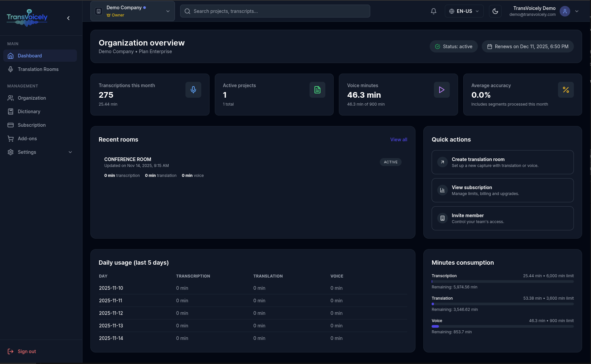Toggle dark mode with the moon icon
591x364 pixels.
tap(495, 11)
